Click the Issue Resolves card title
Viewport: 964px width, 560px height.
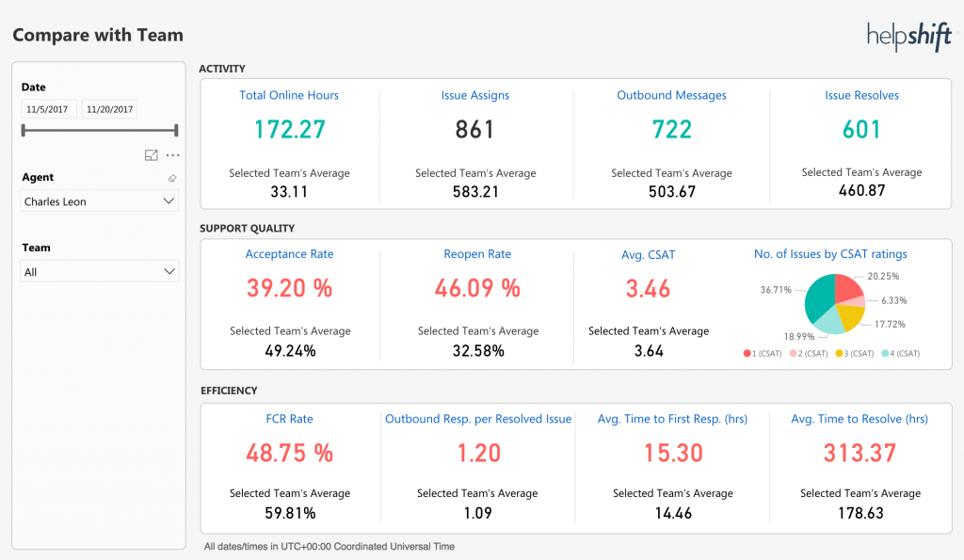[x=862, y=95]
